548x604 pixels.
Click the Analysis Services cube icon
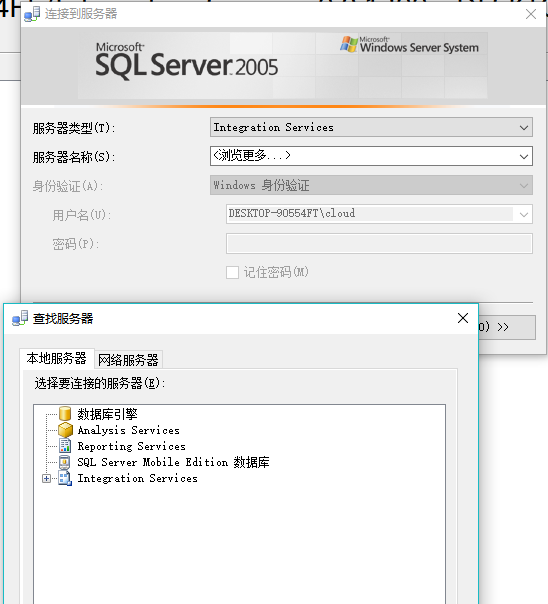tap(65, 430)
